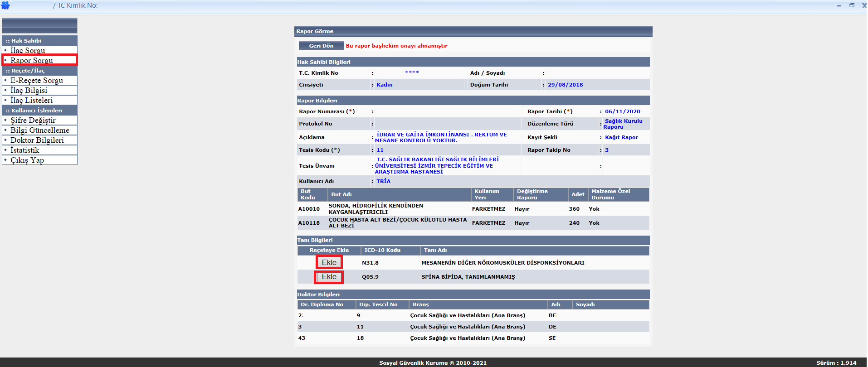
Task: Log out with Çıkış Yap
Action: (x=27, y=160)
